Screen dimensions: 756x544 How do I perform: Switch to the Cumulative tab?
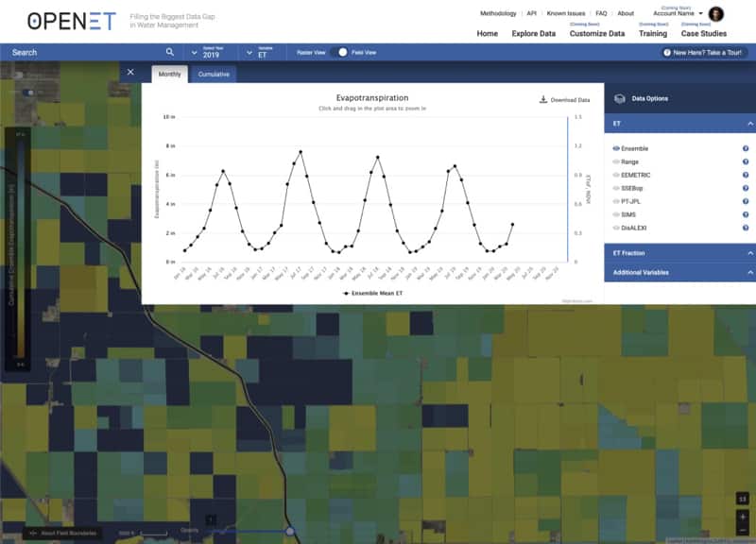point(213,74)
